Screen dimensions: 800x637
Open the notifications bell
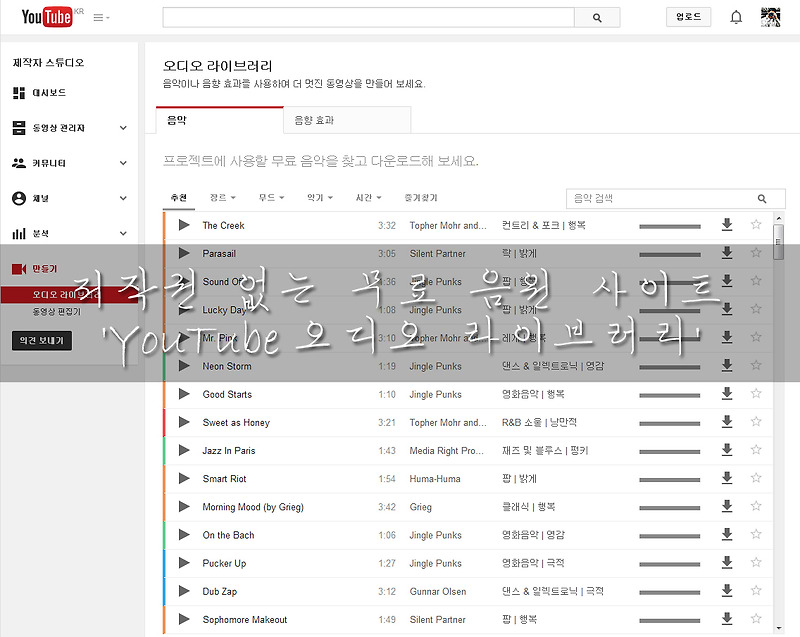pos(736,17)
